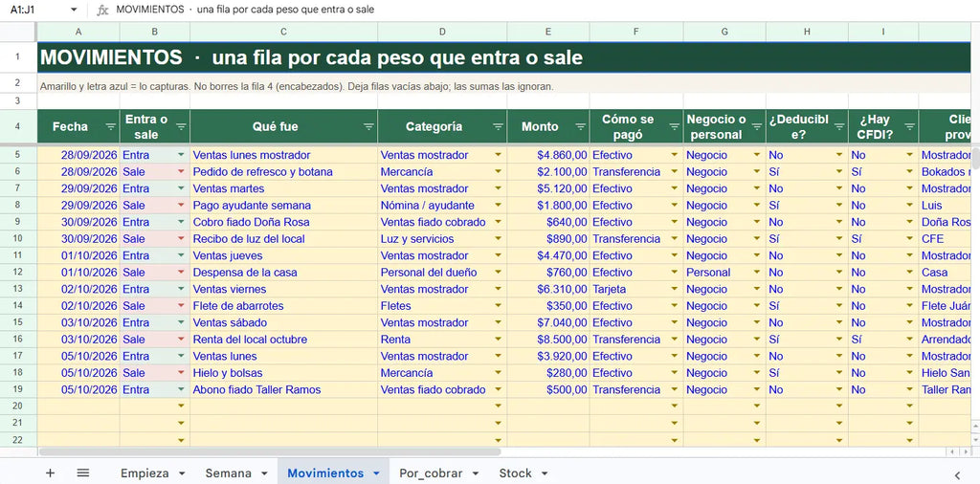Select the 'Fletes' category cell
The image size is (980, 484).
(x=442, y=306)
